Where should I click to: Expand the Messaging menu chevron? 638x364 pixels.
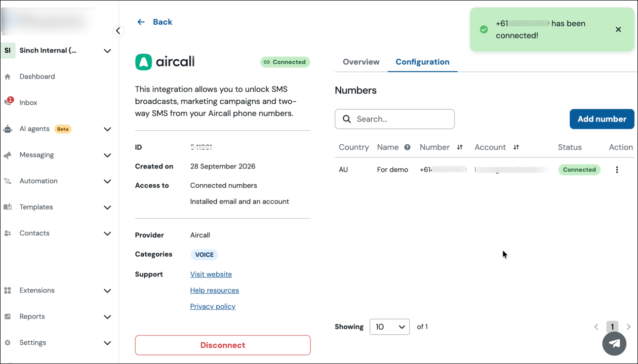[x=107, y=155]
